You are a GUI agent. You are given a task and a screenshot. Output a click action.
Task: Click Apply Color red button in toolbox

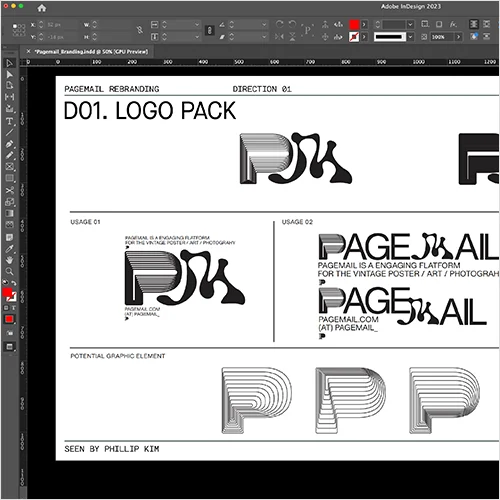coord(9,319)
